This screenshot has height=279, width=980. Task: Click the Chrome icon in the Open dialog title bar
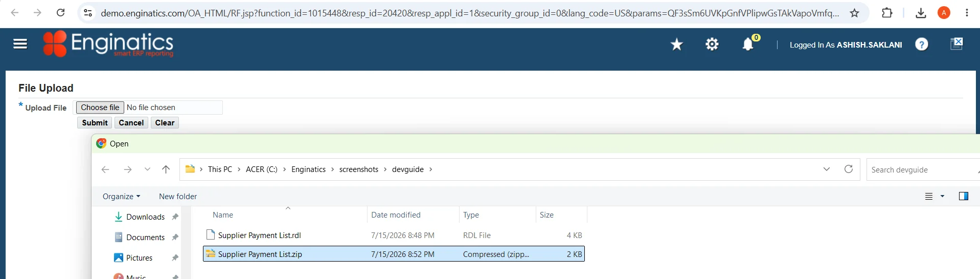click(x=101, y=143)
